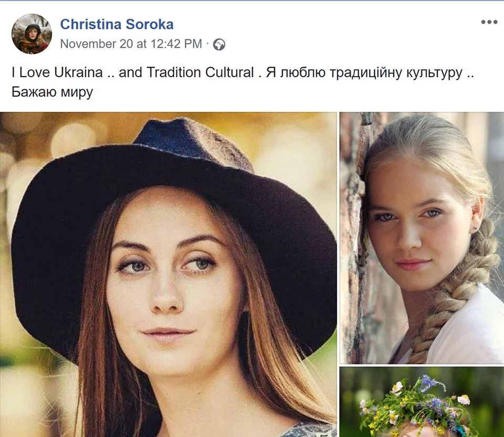This screenshot has height=437, width=504.
Task: Click Christina Soroka's round profile avatar
Action: point(31,34)
